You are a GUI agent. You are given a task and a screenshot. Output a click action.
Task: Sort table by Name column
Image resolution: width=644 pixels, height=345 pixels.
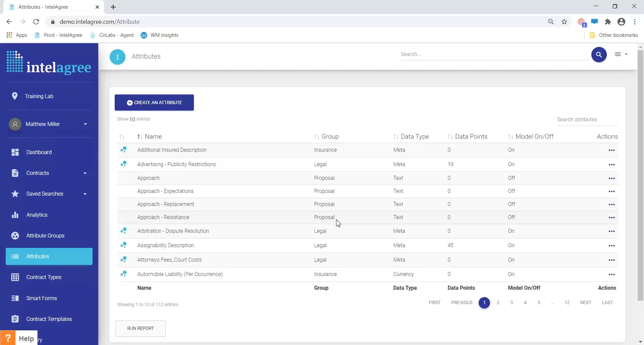tap(150, 137)
